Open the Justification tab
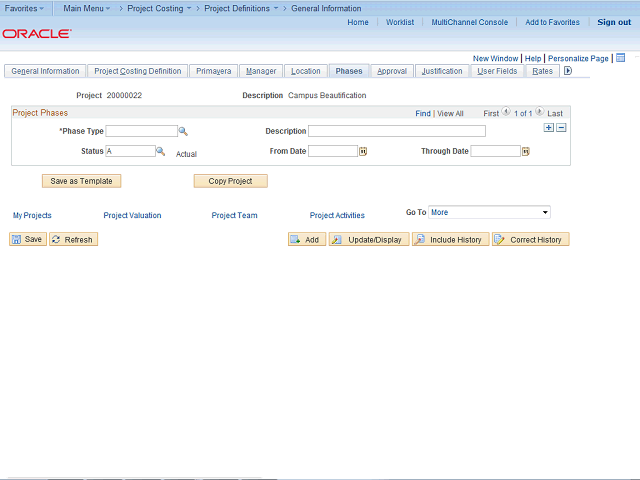This screenshot has height=480, width=640. 442,71
